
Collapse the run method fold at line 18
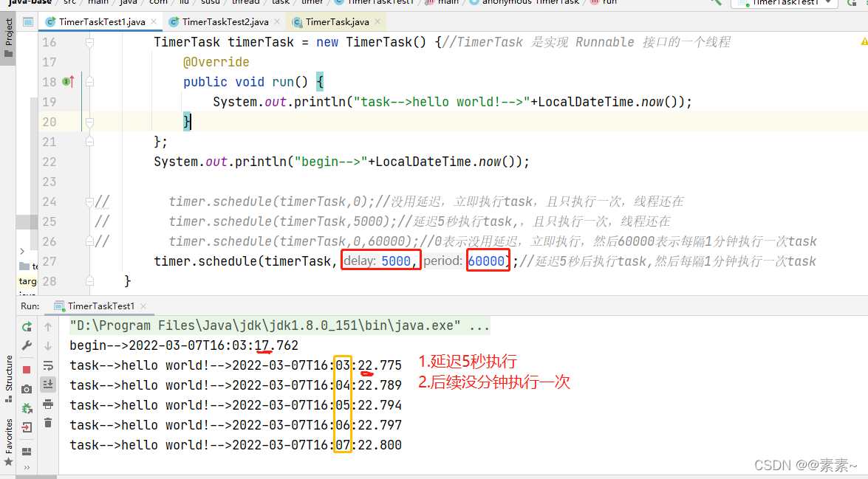tap(89, 82)
